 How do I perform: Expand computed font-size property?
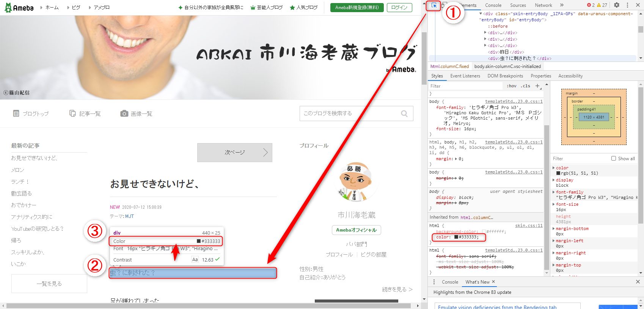click(x=554, y=204)
